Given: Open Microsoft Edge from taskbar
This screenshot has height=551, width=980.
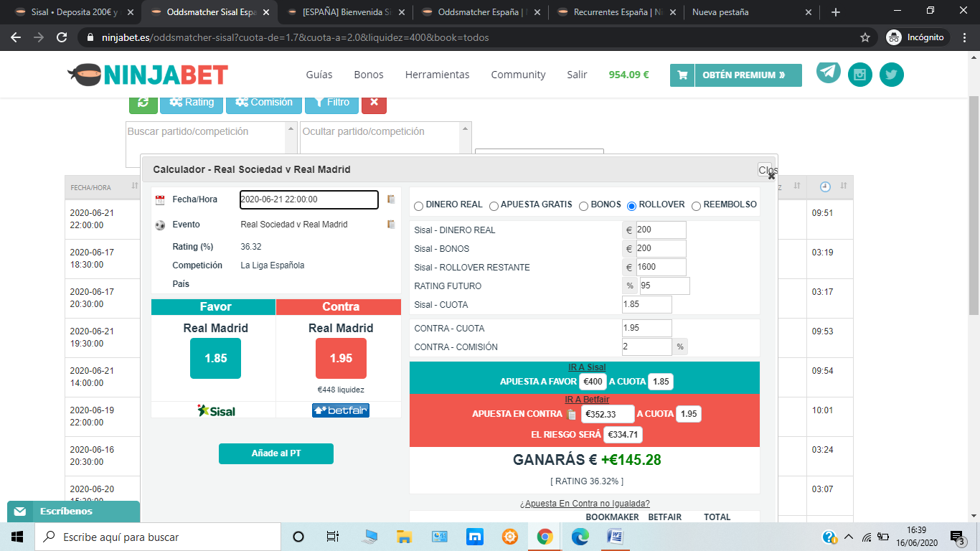Looking at the screenshot, I should 580,537.
